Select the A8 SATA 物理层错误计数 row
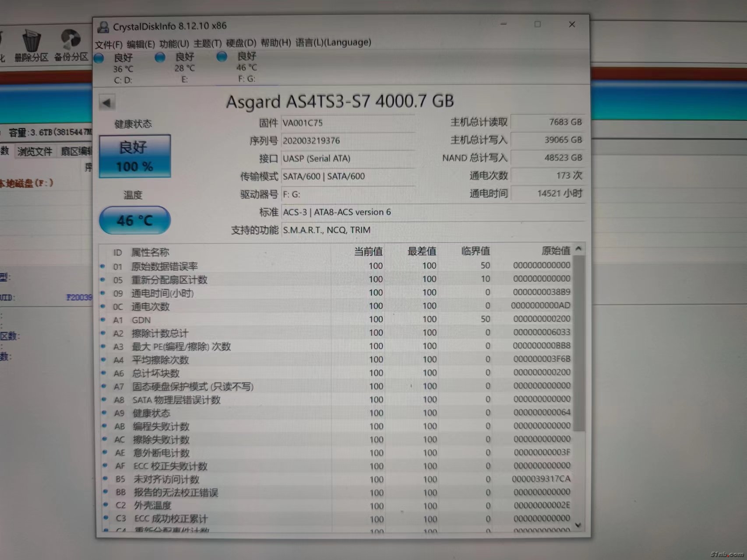The image size is (747, 560). (336, 400)
